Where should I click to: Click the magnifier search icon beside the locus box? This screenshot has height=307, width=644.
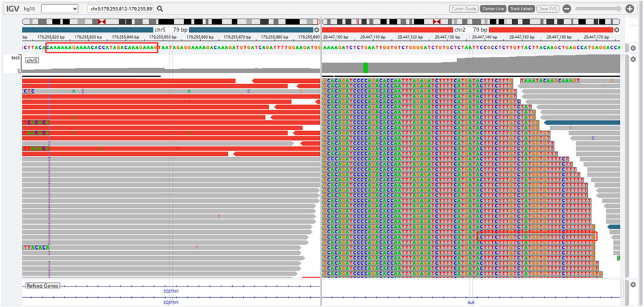point(160,8)
